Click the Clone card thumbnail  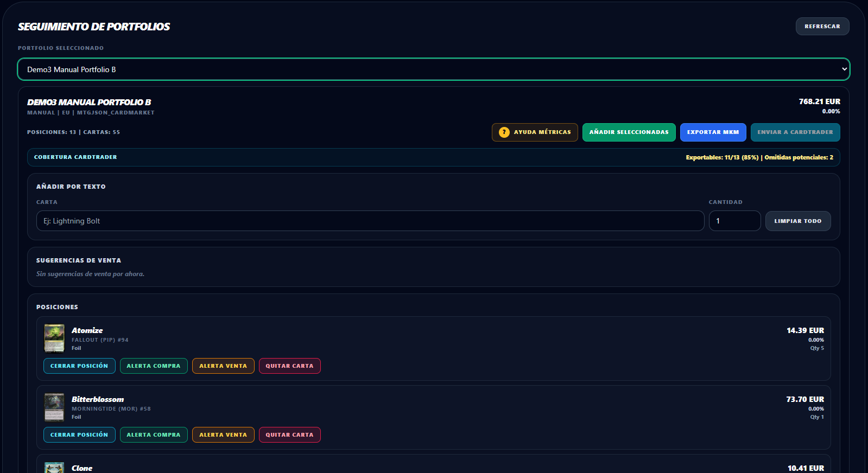pyautogui.click(x=54, y=468)
